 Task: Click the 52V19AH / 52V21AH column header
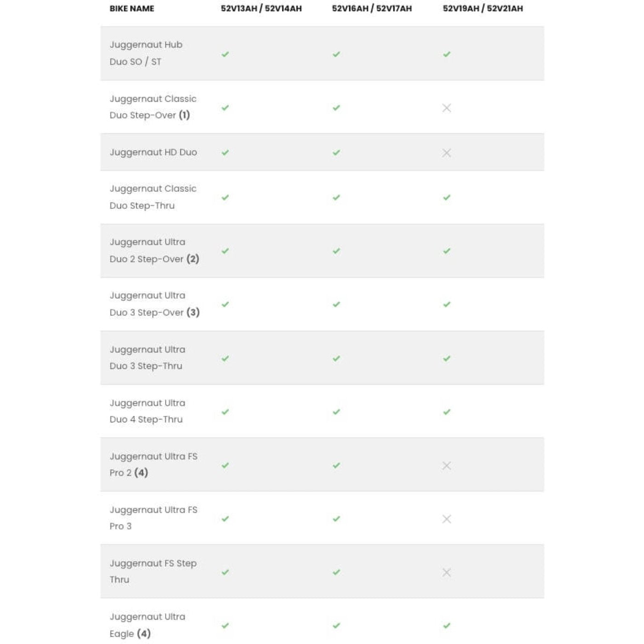(x=483, y=9)
